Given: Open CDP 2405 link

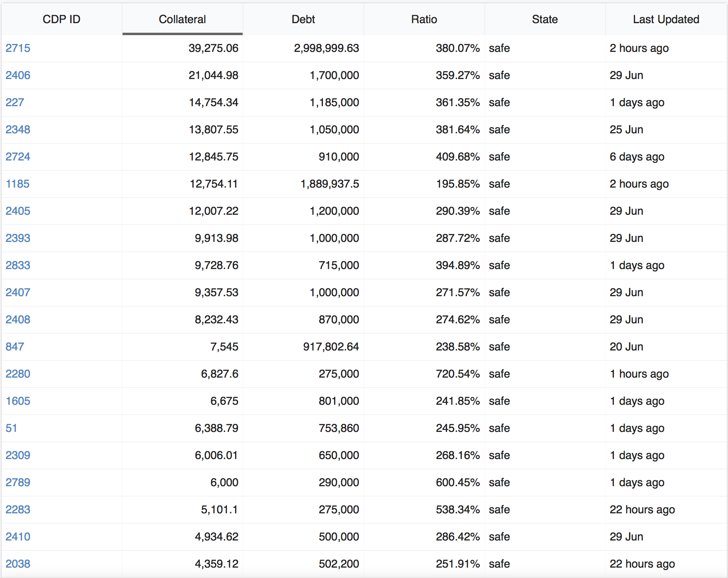Looking at the screenshot, I should pos(18,211).
